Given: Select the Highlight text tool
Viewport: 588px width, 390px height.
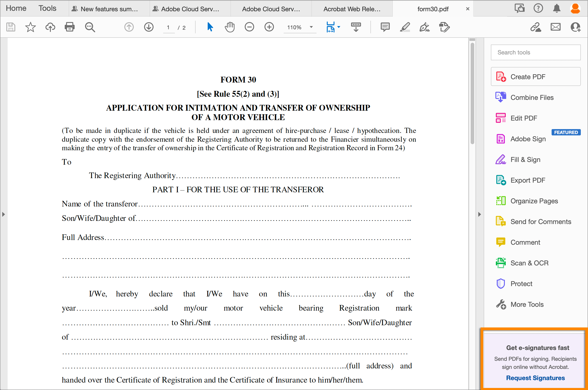Looking at the screenshot, I should click(405, 27).
